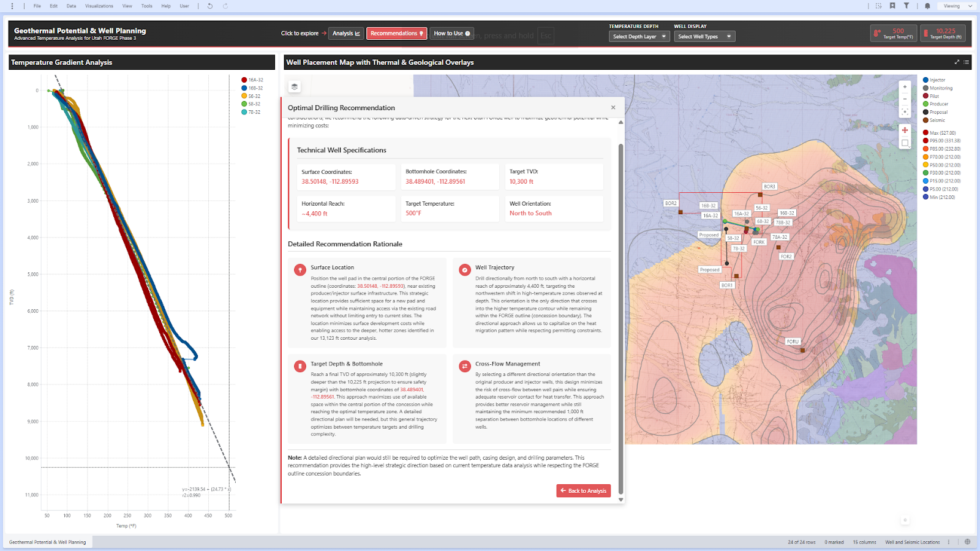Toggle the 16A-32 legend series

(252, 80)
